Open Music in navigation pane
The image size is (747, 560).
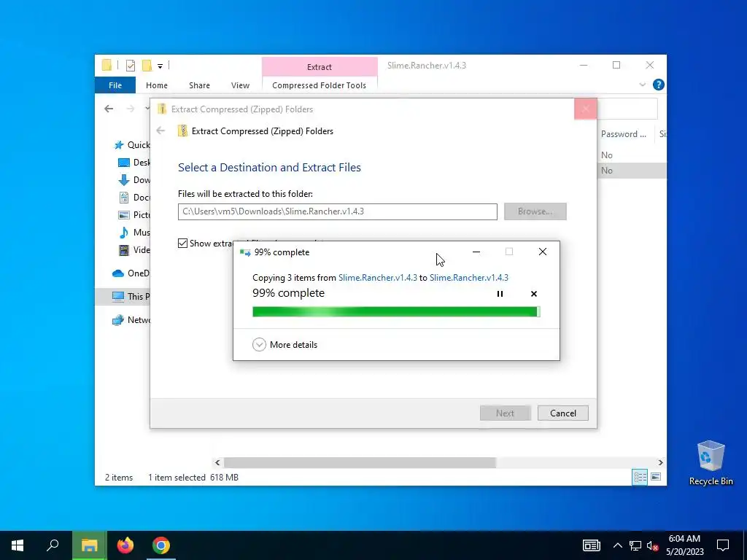(x=134, y=233)
